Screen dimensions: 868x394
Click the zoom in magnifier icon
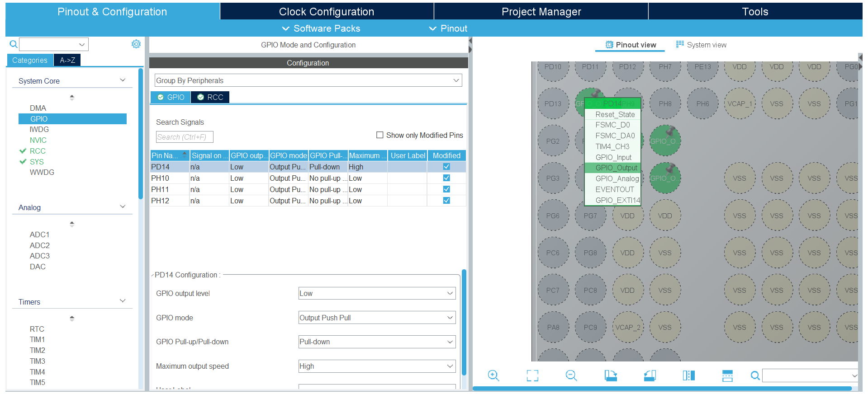coord(493,375)
